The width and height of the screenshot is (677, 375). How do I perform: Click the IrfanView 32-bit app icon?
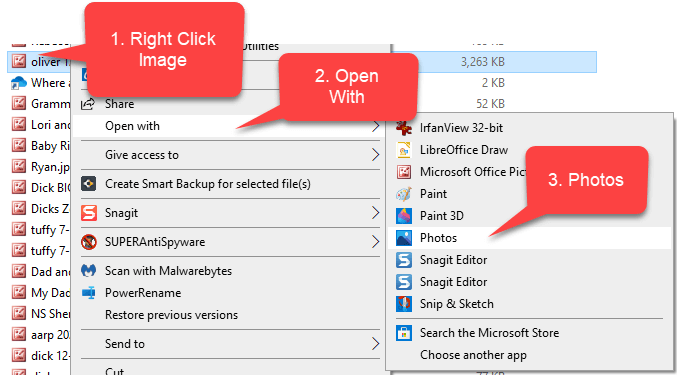click(404, 128)
